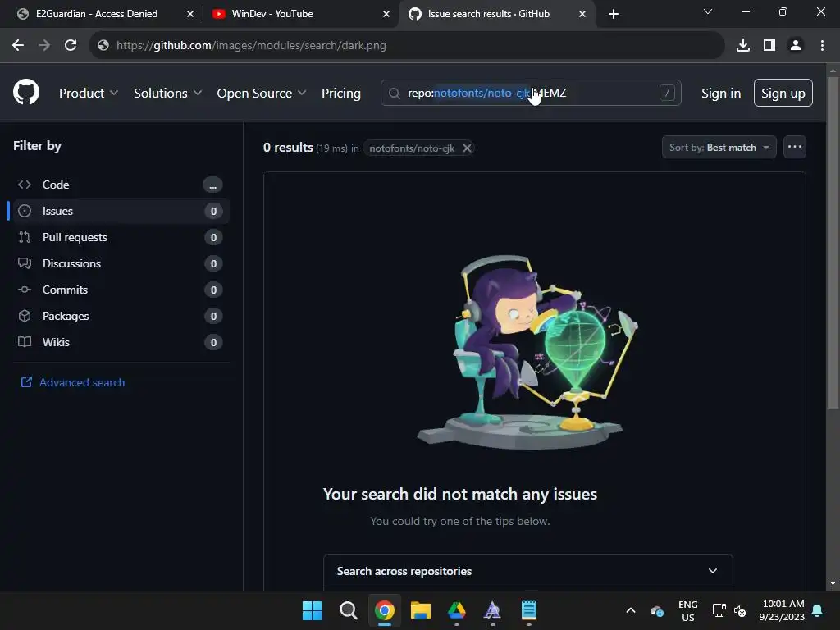Image resolution: width=840 pixels, height=630 pixels.
Task: Toggle the Chrome side panel icon
Action: (x=769, y=46)
